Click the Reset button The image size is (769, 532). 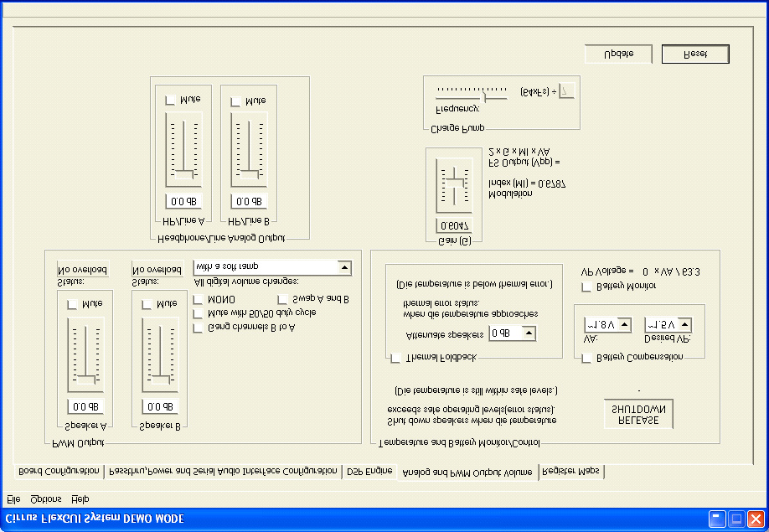pyautogui.click(x=695, y=53)
